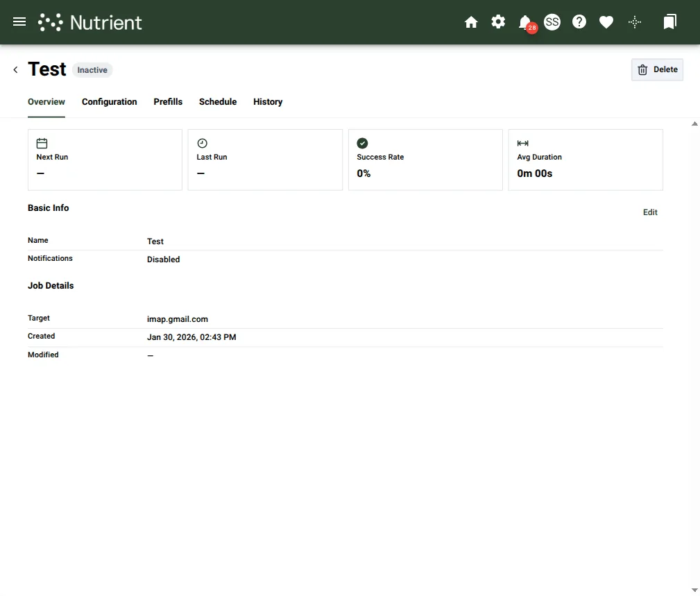Screen dimensions: 700x596
Task: Click the Success Rate checkmark icon
Action: pos(363,144)
